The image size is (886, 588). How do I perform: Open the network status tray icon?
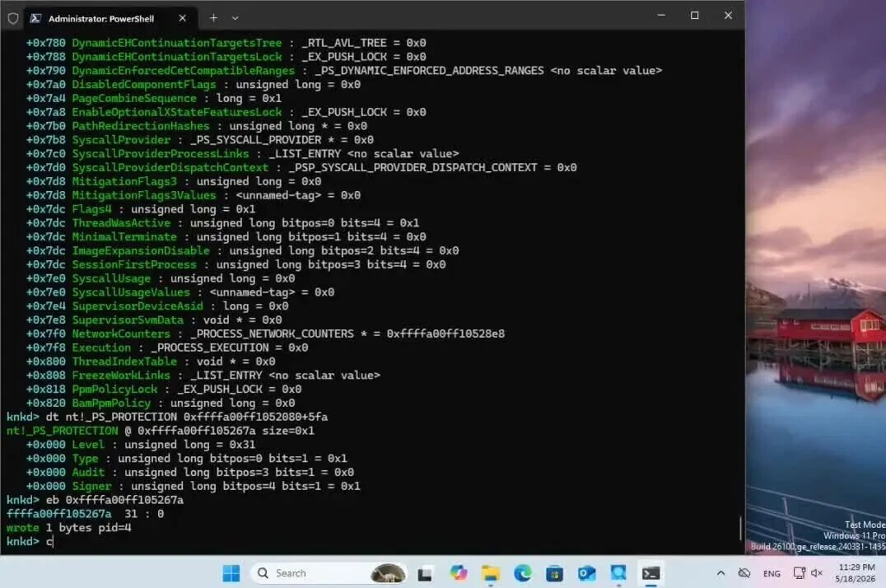pos(799,573)
